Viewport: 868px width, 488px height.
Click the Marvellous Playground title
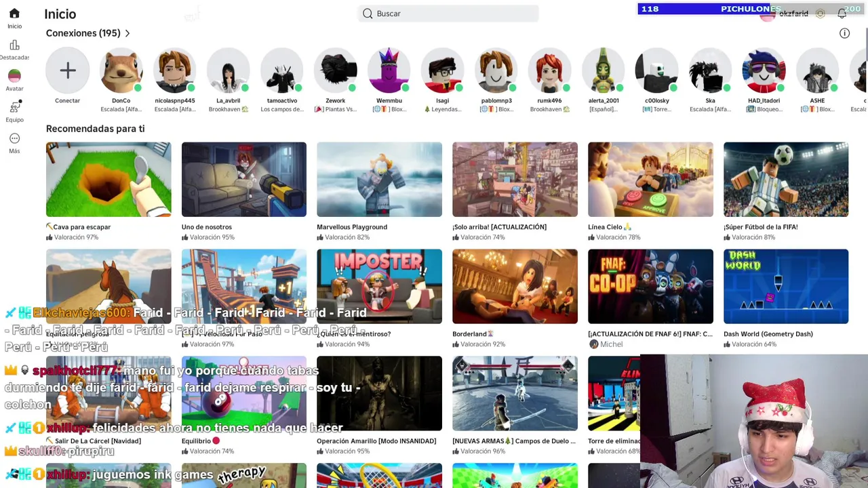[352, 227]
